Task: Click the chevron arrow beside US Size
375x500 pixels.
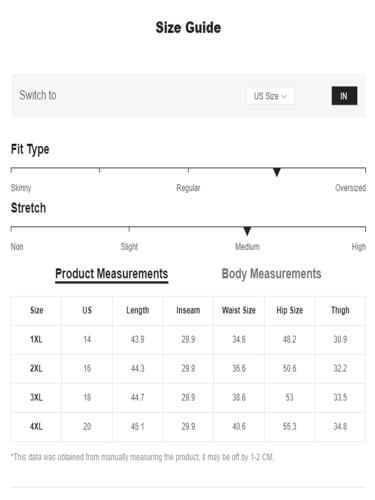Action: coord(284,97)
